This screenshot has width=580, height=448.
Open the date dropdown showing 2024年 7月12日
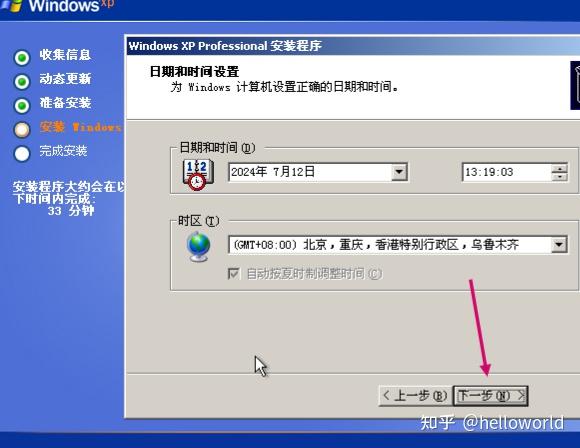(399, 172)
